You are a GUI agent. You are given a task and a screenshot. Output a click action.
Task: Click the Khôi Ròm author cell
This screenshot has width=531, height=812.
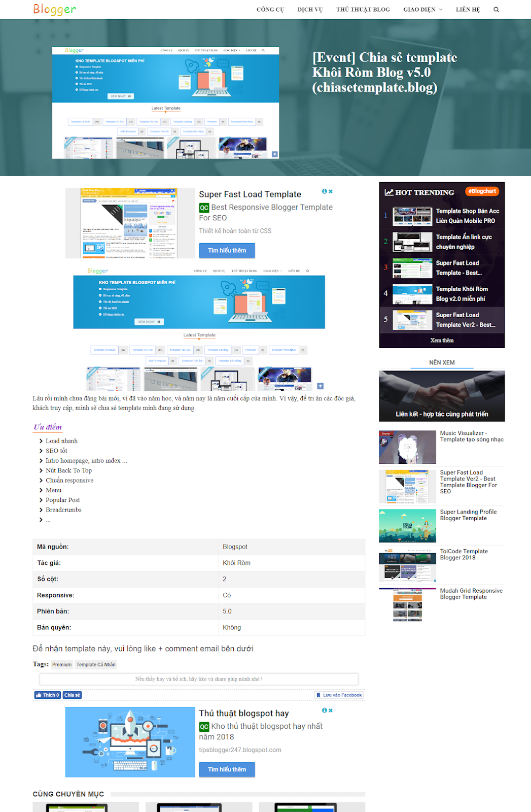pyautogui.click(x=292, y=563)
